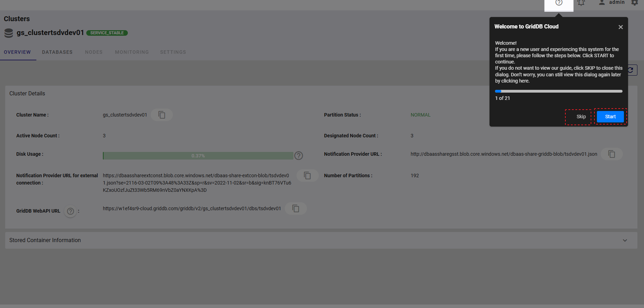Switch to the Settings tab
This screenshot has width=644, height=308.
pos(173,52)
